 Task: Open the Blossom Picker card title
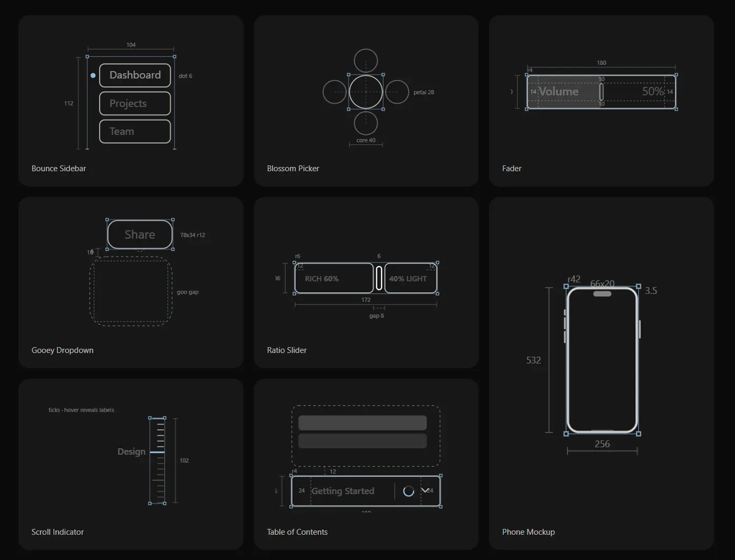tap(293, 169)
